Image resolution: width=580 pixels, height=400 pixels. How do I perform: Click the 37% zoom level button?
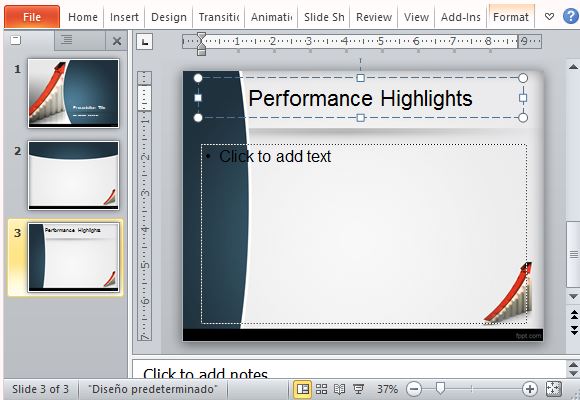click(387, 389)
